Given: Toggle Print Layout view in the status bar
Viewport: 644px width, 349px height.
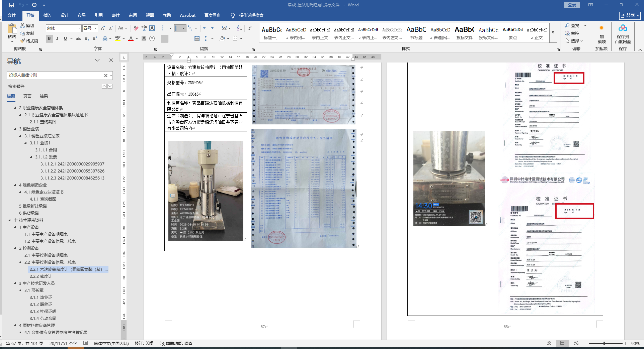Looking at the screenshot, I should 563,343.
